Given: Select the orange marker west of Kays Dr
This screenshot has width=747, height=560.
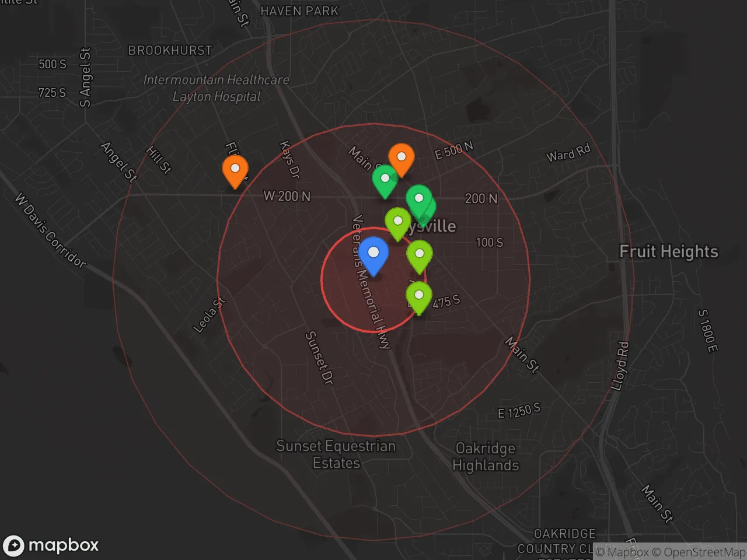Looking at the screenshot, I should coord(235,170).
